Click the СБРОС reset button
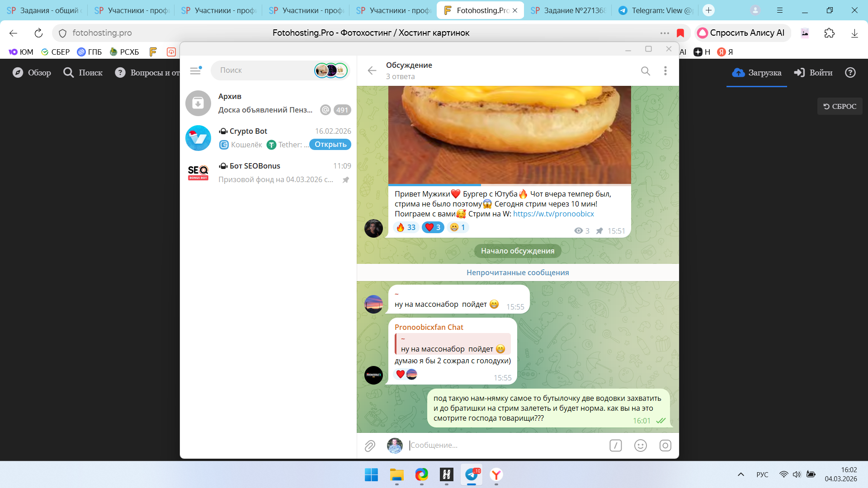This screenshot has width=868, height=488. coord(840,106)
